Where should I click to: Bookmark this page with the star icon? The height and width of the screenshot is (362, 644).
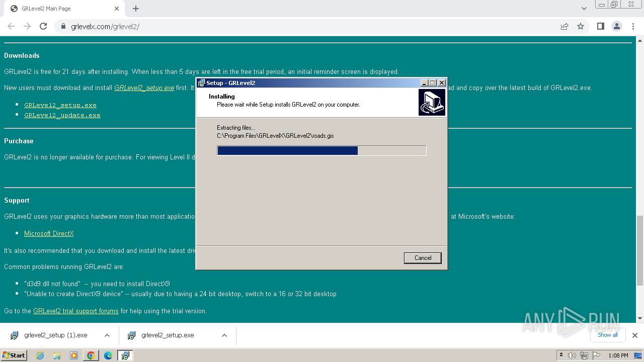click(581, 26)
